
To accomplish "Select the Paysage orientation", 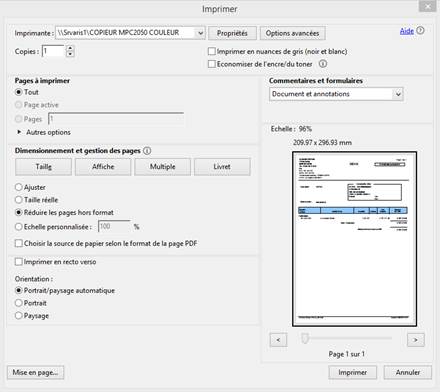I will [19, 316].
